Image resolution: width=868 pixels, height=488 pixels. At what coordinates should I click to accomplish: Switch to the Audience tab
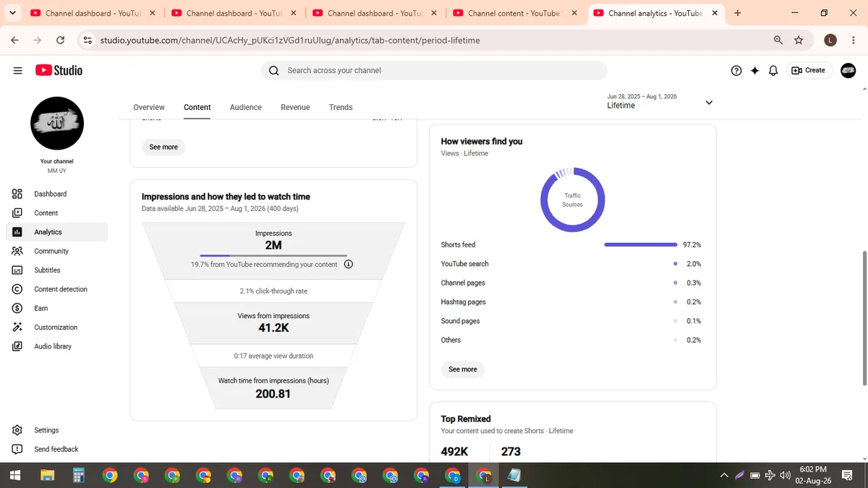click(x=246, y=107)
